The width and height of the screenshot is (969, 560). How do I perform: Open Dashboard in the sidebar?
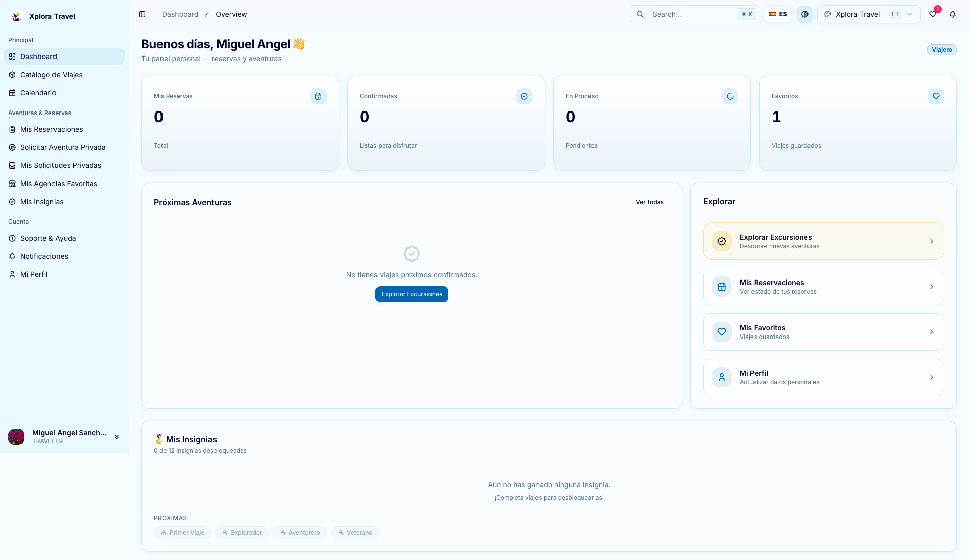[64, 57]
